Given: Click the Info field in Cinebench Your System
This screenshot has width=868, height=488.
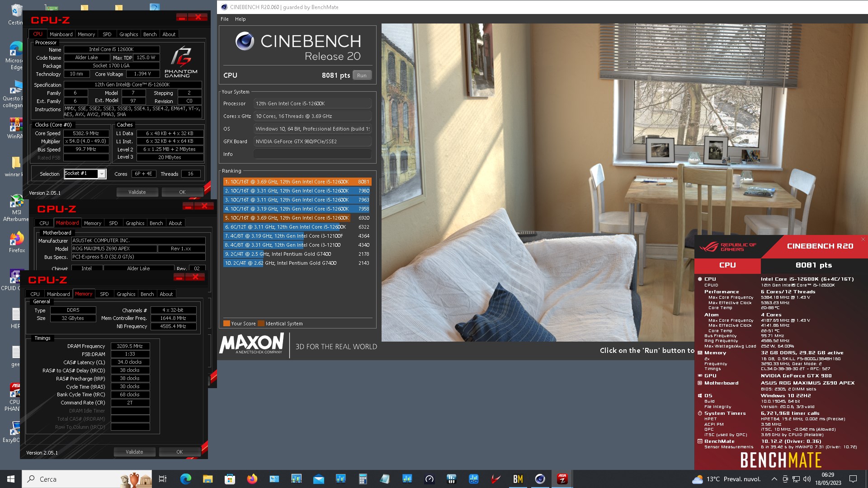Looking at the screenshot, I should pos(312,154).
